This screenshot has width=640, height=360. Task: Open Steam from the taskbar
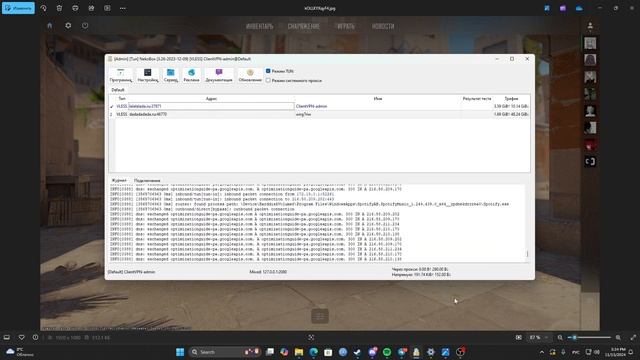click(x=357, y=352)
